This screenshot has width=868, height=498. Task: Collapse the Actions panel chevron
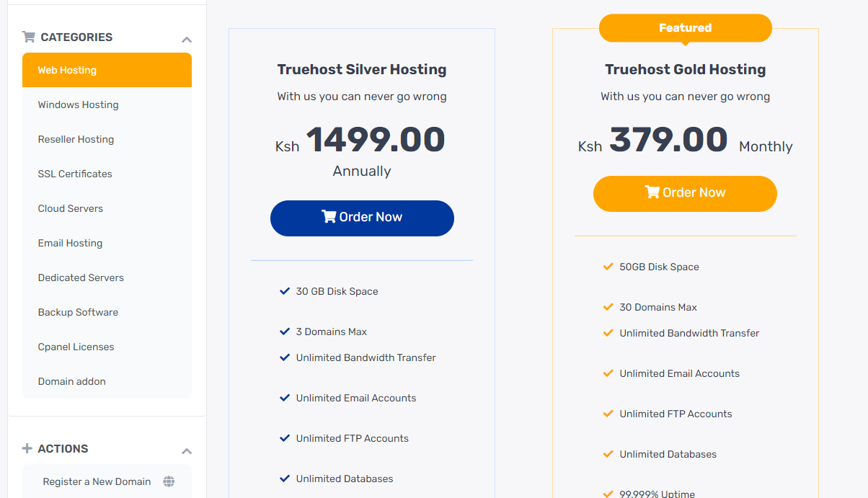[x=187, y=451]
